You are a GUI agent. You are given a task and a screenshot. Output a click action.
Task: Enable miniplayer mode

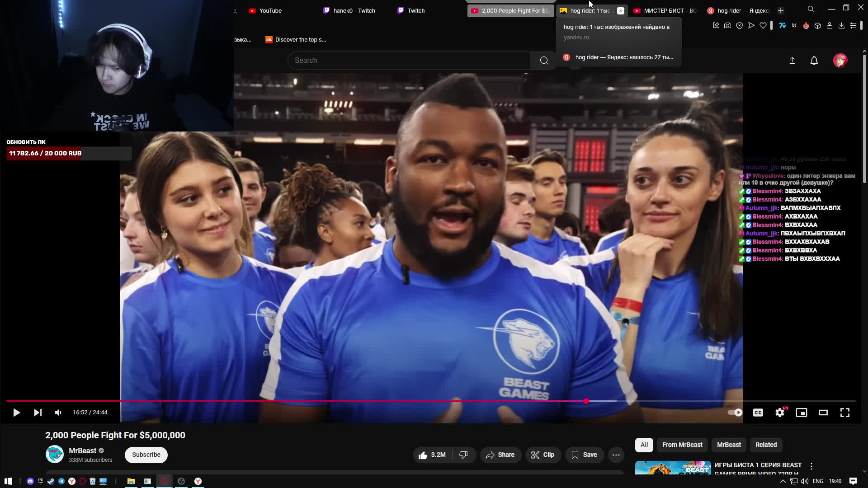tap(802, 413)
